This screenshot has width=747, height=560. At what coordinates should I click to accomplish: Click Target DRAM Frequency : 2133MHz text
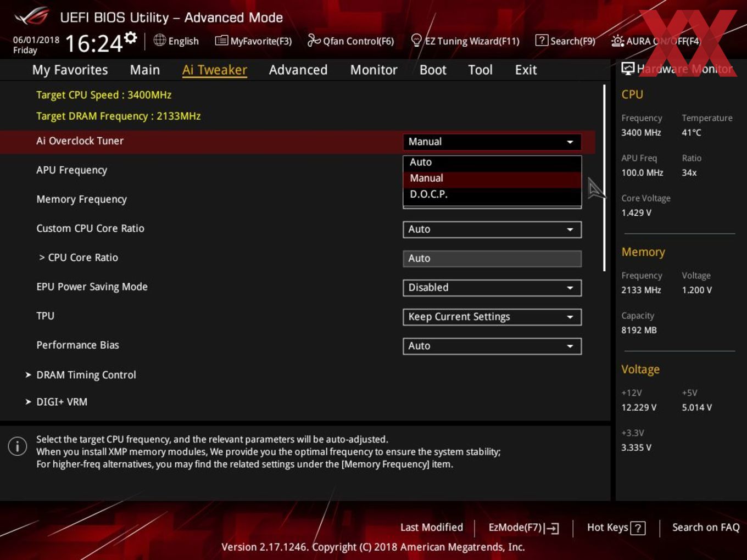(x=118, y=116)
